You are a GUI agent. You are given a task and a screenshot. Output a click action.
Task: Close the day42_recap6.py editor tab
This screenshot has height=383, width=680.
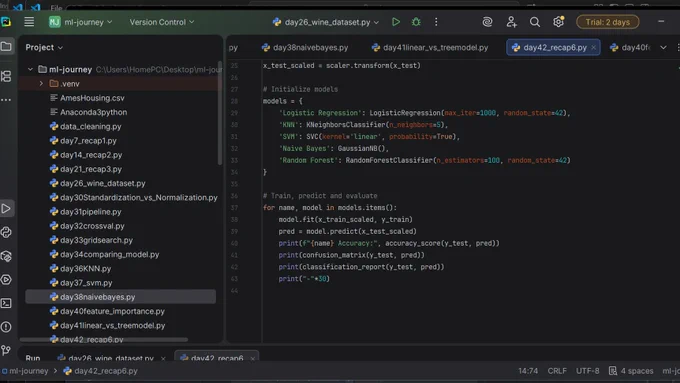click(x=594, y=48)
